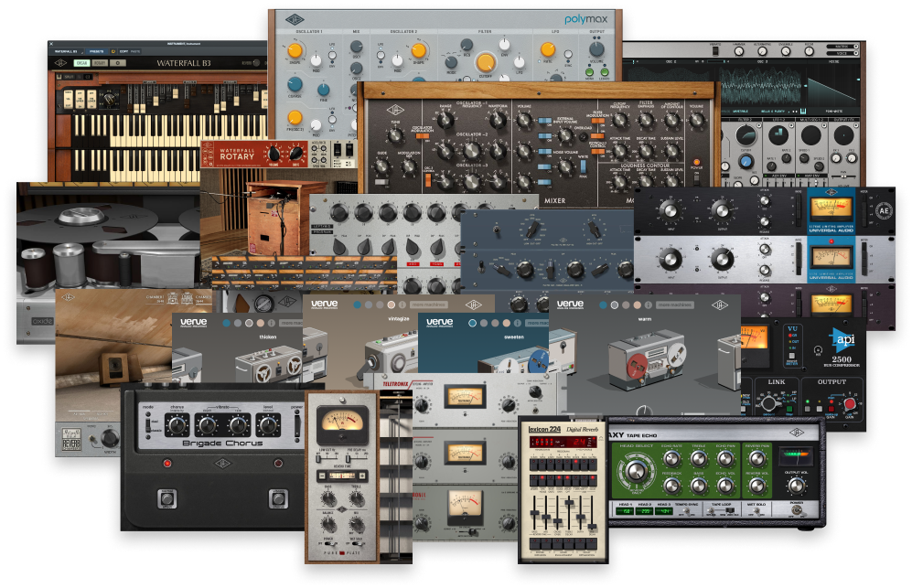
Task: Click Teletronix top unit Peak Reduction knob
Action: (x=508, y=405)
